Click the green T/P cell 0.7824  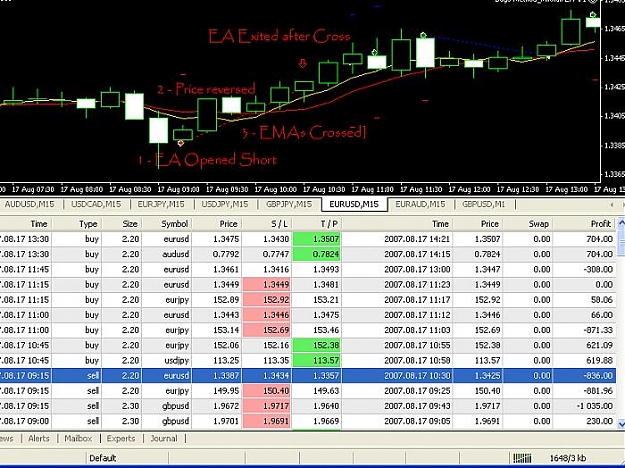(x=317, y=254)
